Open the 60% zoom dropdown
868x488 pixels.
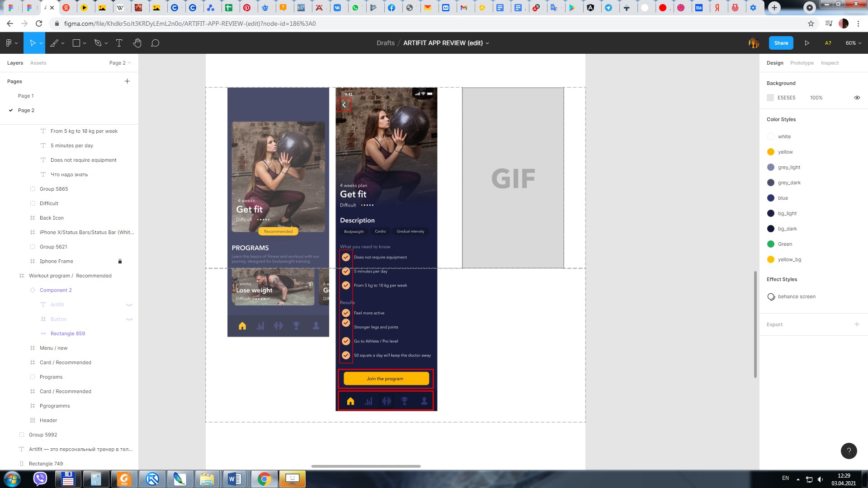click(853, 43)
